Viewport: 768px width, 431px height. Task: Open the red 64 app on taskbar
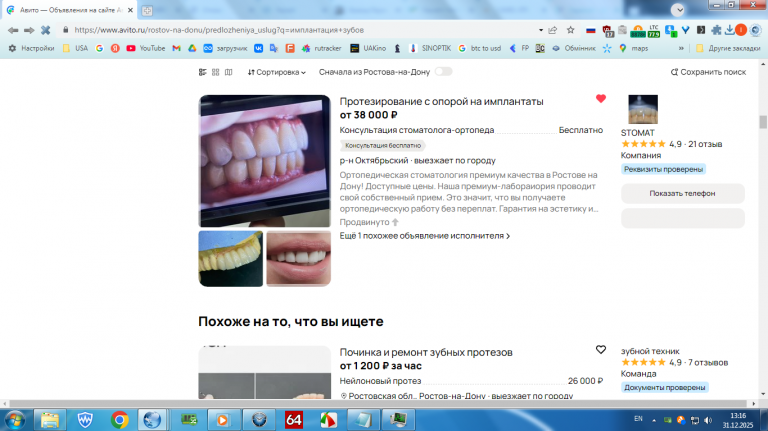tap(293, 420)
